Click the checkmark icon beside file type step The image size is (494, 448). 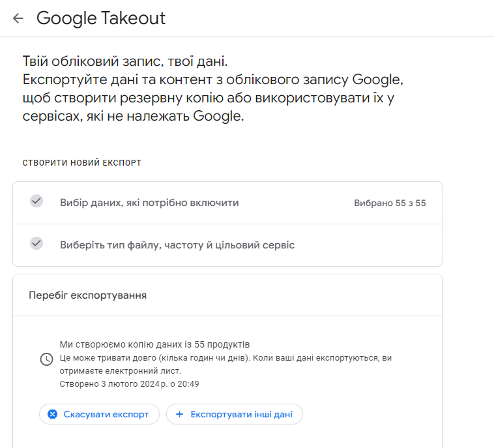click(x=36, y=243)
